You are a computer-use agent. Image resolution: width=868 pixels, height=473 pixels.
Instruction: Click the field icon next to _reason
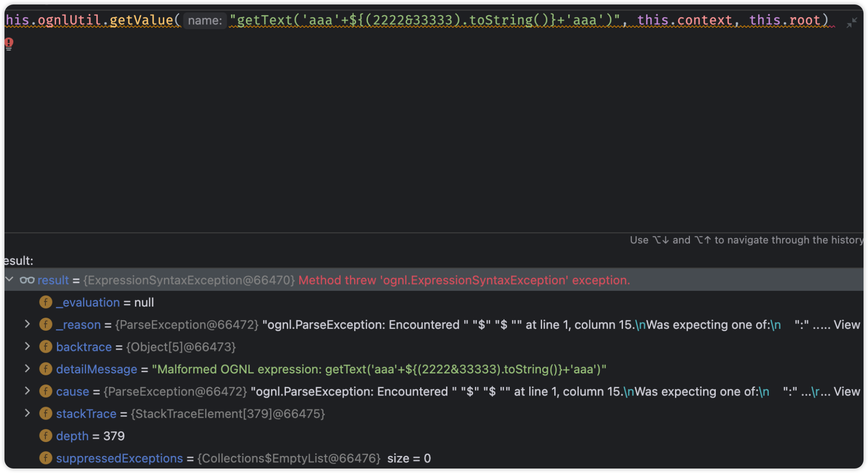(x=46, y=324)
